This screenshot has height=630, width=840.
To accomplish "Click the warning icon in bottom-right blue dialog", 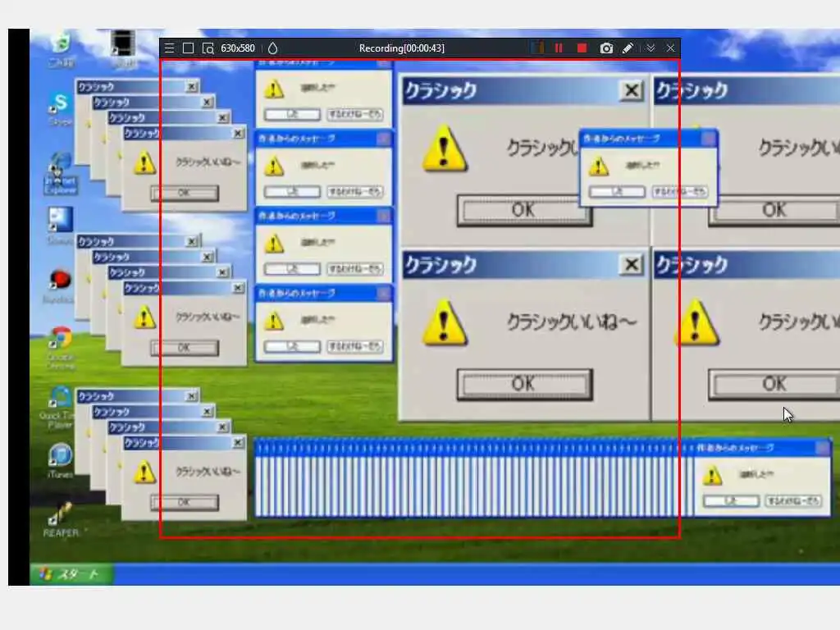I will (712, 475).
